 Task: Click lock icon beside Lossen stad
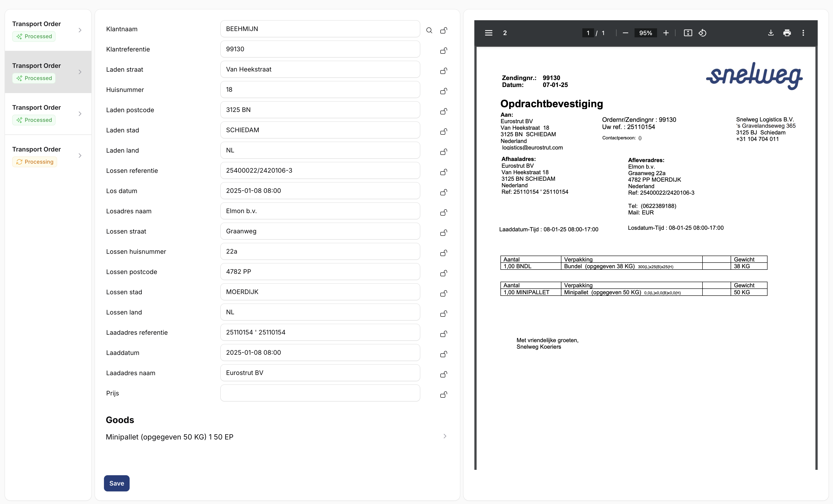click(x=444, y=294)
